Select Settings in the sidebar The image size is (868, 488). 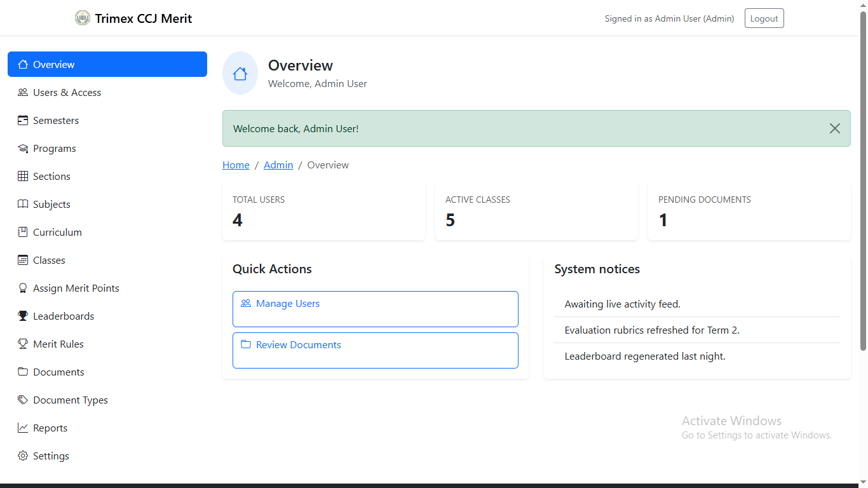[51, 456]
